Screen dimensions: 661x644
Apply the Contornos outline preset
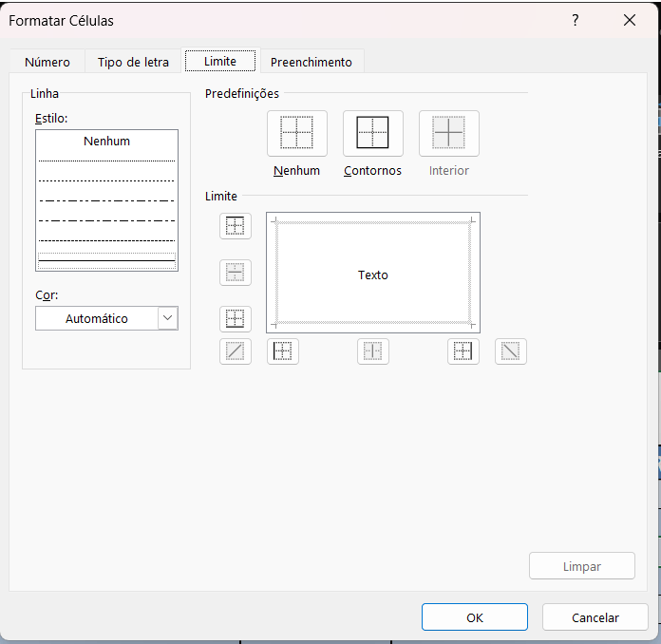[372, 133]
